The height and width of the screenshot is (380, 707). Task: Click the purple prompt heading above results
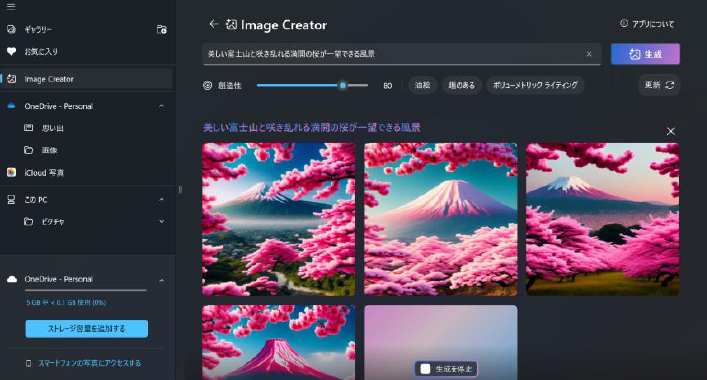(312, 128)
